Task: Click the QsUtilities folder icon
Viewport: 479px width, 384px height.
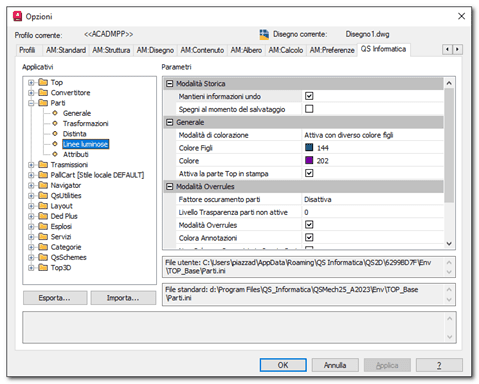Action: (x=43, y=196)
